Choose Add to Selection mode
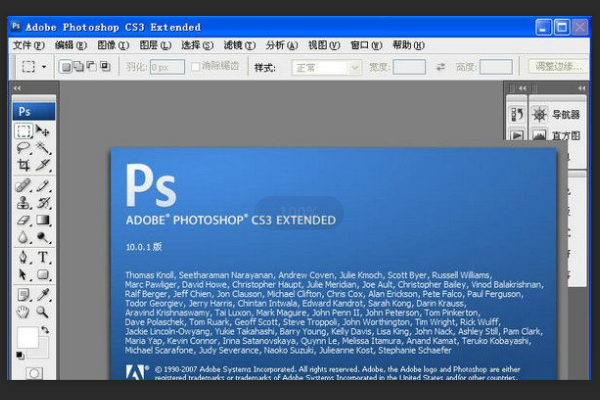The width and height of the screenshot is (600, 400). tap(78, 67)
